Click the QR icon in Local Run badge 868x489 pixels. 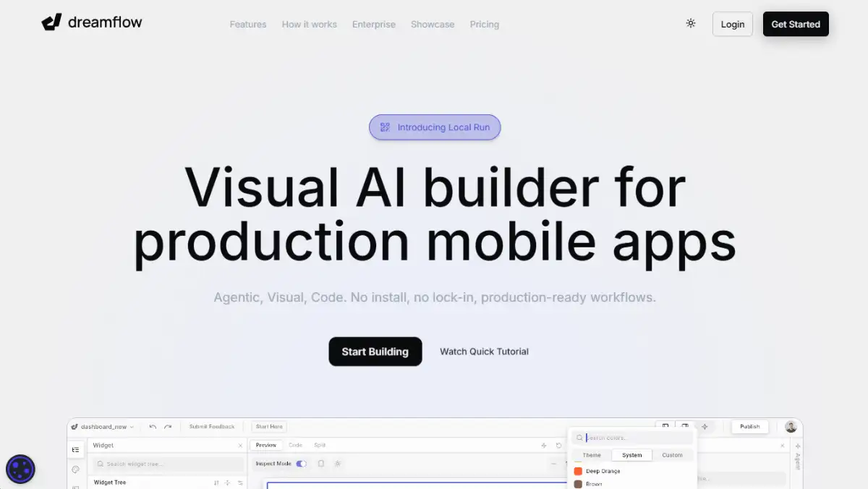(x=386, y=127)
